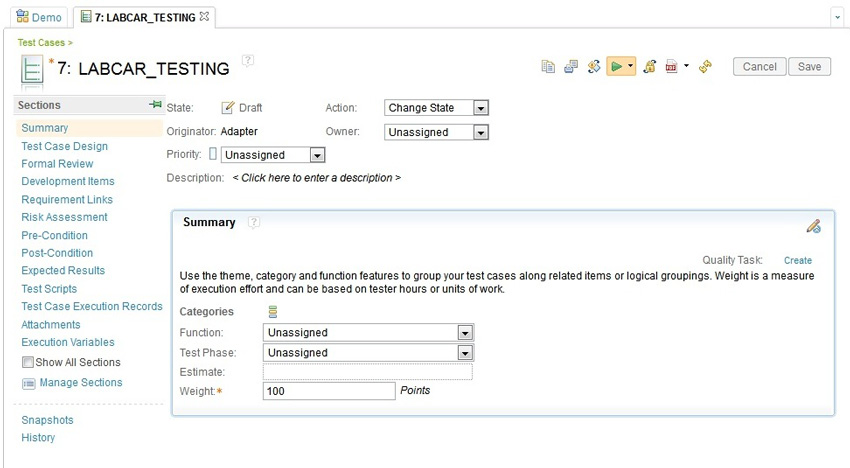Click the Categories manage icon
Viewport: 850px width, 468px height.
point(273,311)
